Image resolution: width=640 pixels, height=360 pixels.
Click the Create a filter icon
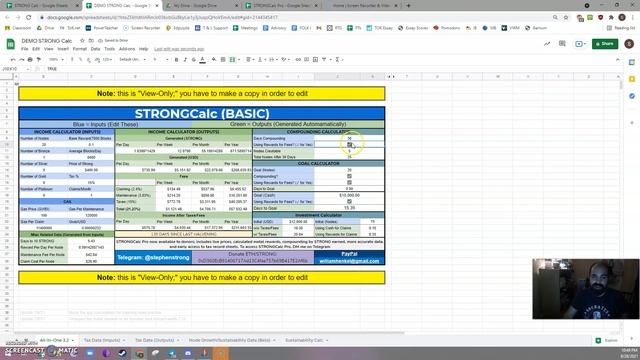324,60
